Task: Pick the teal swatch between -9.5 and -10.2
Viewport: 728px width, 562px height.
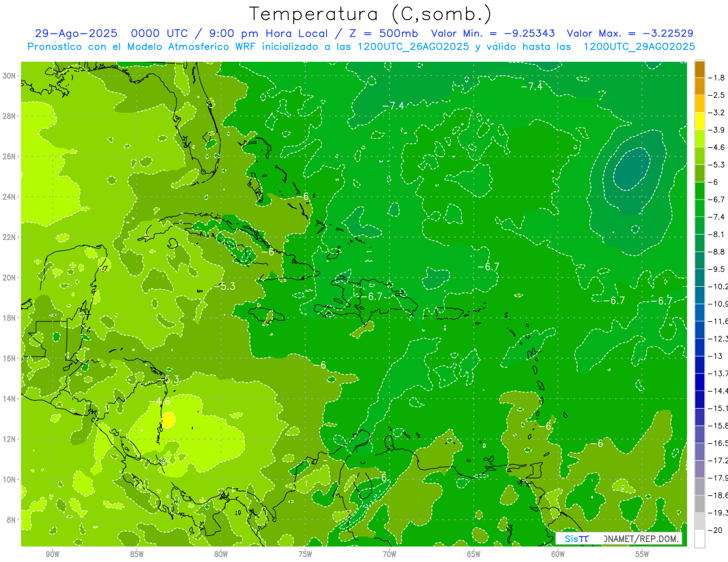Action: (699, 278)
